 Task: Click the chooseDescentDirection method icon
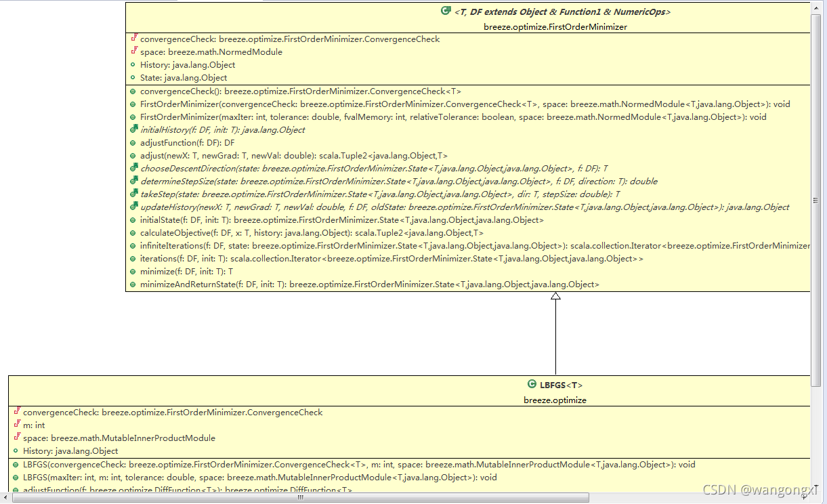(x=133, y=168)
